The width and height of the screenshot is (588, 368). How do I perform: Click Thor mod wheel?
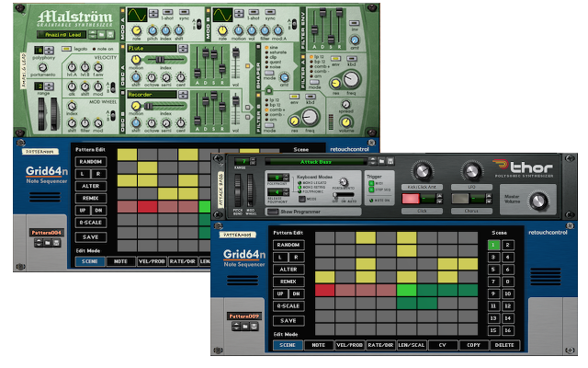coord(250,190)
